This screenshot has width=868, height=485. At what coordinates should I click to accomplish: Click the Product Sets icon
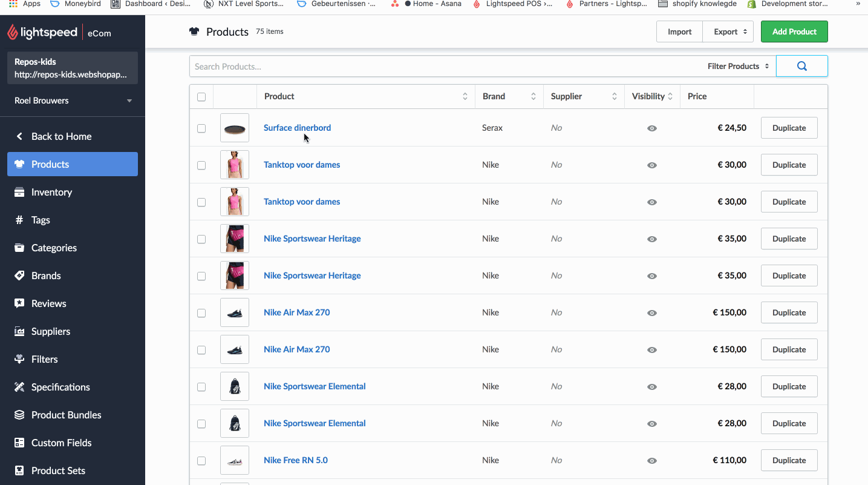(x=19, y=470)
